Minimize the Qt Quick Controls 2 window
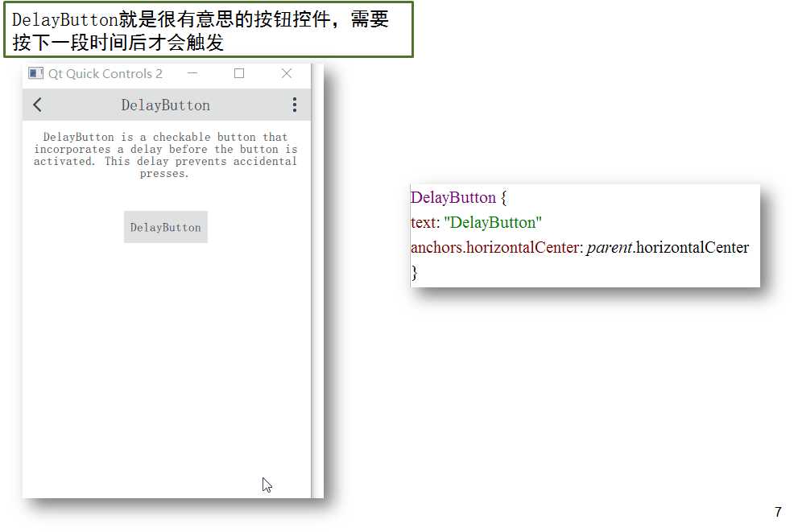Viewport: 794px width, 532px height. pyautogui.click(x=192, y=73)
